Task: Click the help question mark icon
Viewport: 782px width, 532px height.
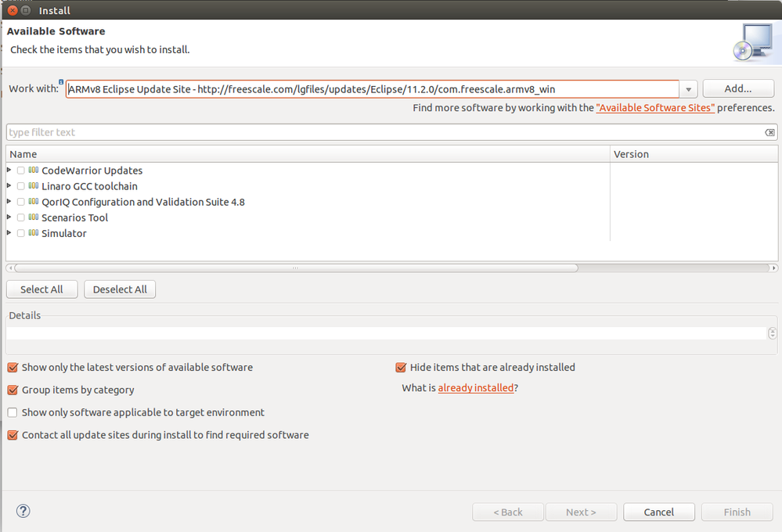Action: pos(23,512)
